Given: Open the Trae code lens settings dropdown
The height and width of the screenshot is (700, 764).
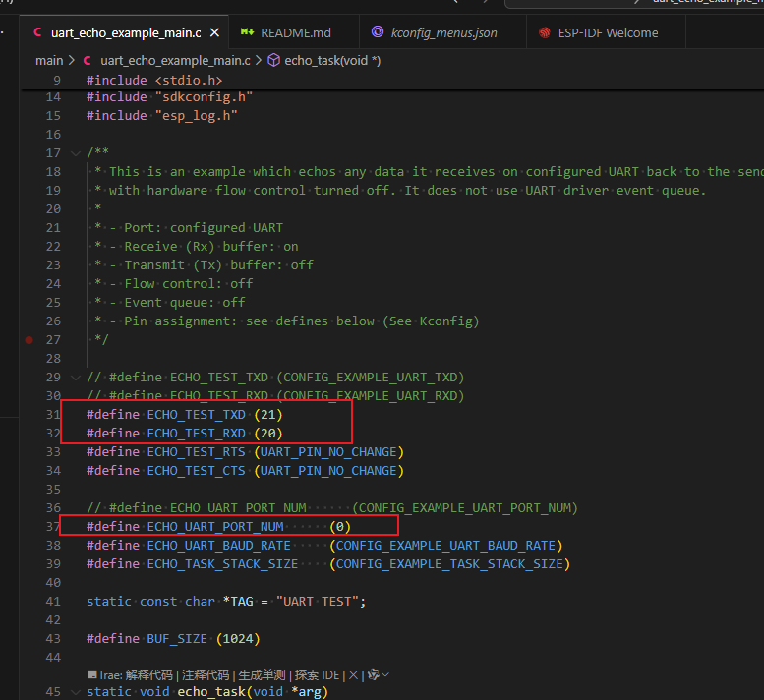Looking at the screenshot, I should (x=379, y=675).
